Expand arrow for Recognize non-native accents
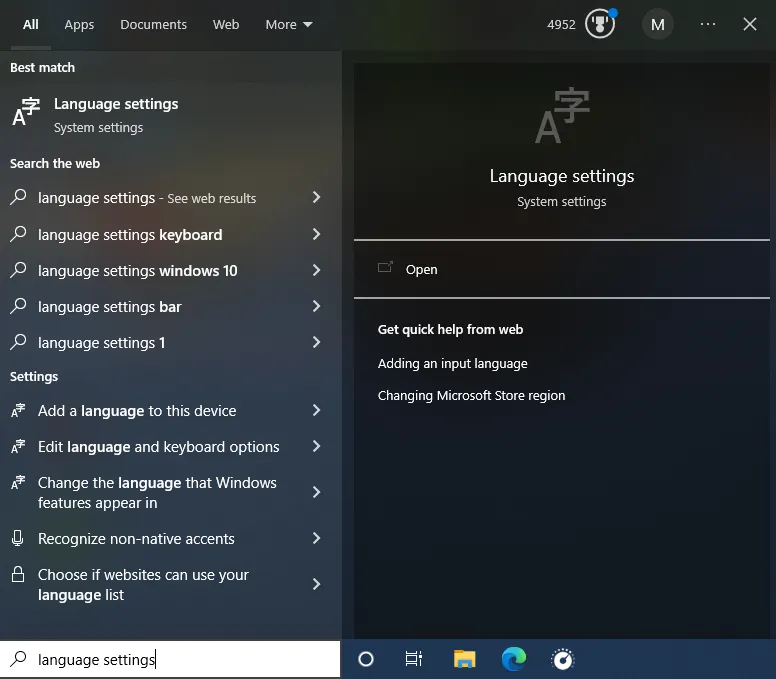Viewport: 776px width, 679px height. pos(317,538)
